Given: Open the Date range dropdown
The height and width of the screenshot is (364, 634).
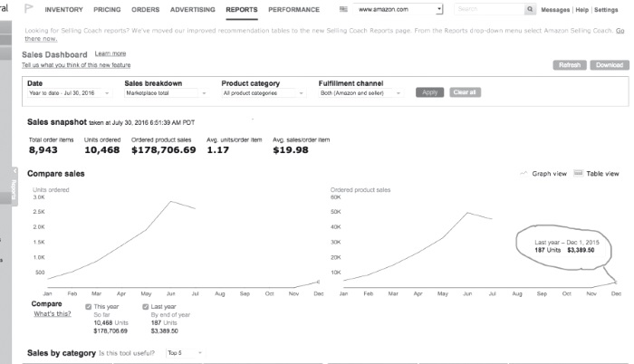Looking at the screenshot, I should (x=71, y=92).
